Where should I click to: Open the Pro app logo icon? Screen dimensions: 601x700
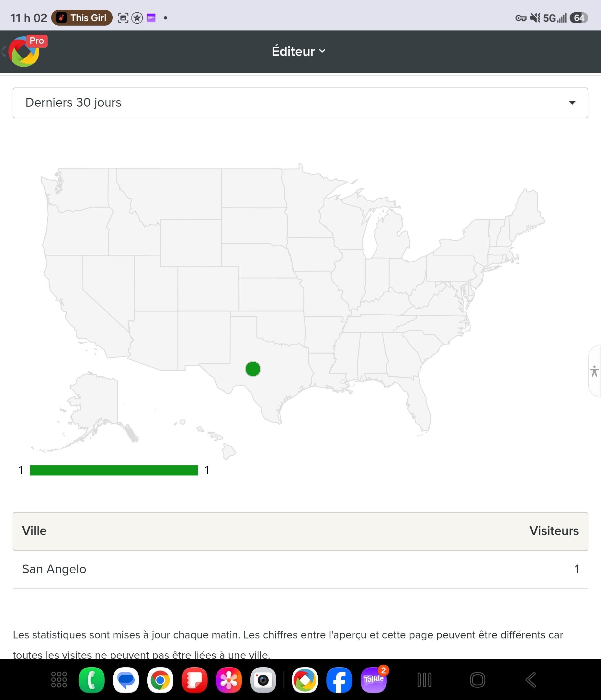click(24, 51)
